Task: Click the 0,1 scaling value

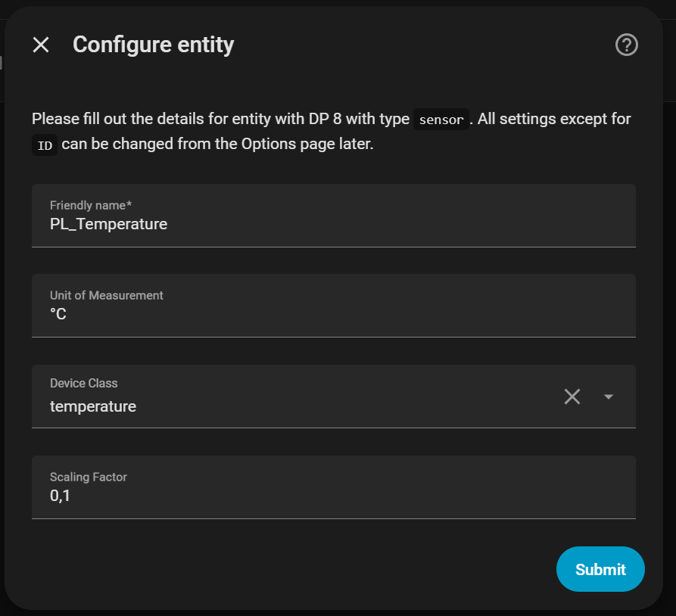Action: pos(61,496)
